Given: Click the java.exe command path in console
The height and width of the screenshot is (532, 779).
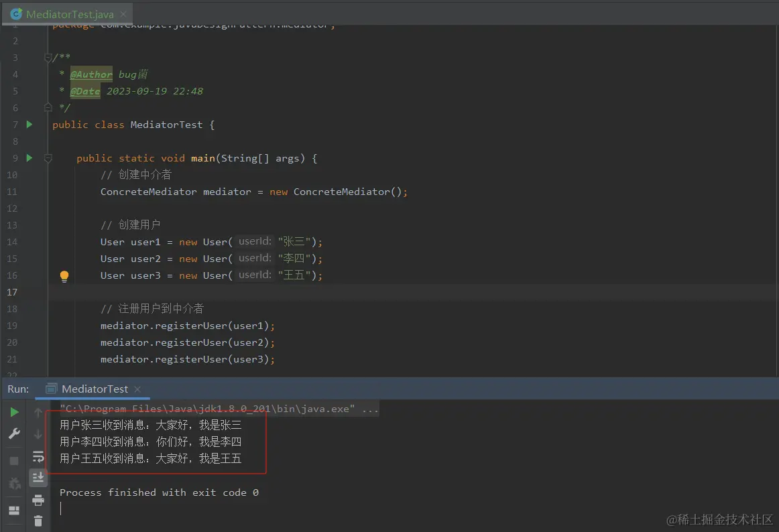Looking at the screenshot, I should tap(207, 409).
